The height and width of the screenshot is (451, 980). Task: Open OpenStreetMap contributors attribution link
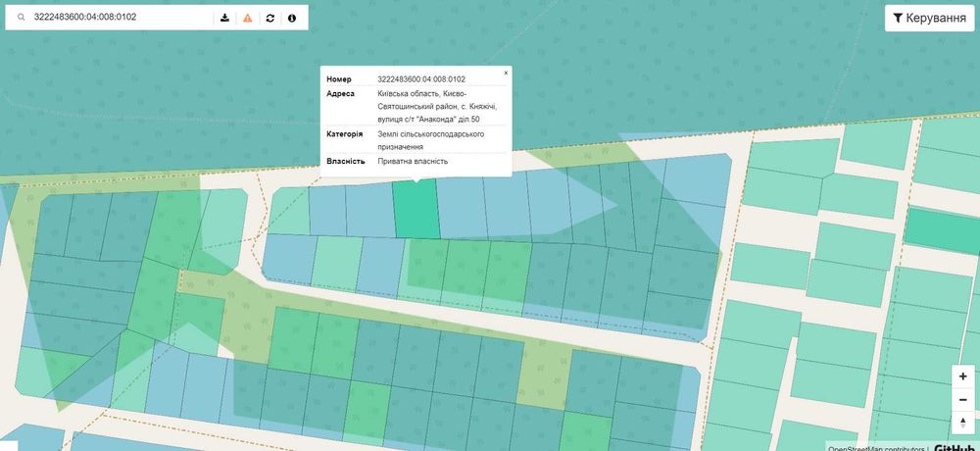876,447
